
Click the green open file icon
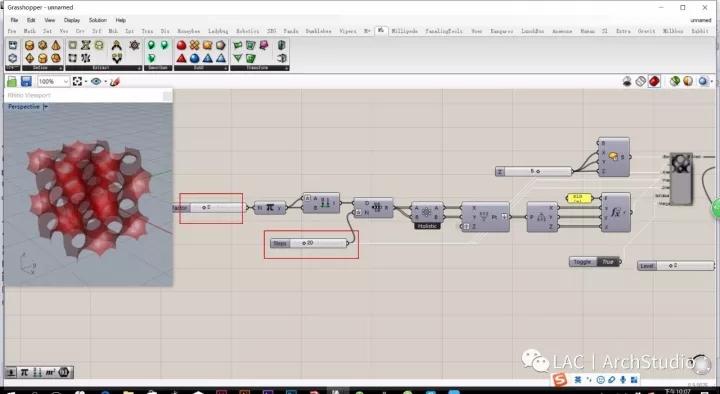pyautogui.click(x=12, y=82)
